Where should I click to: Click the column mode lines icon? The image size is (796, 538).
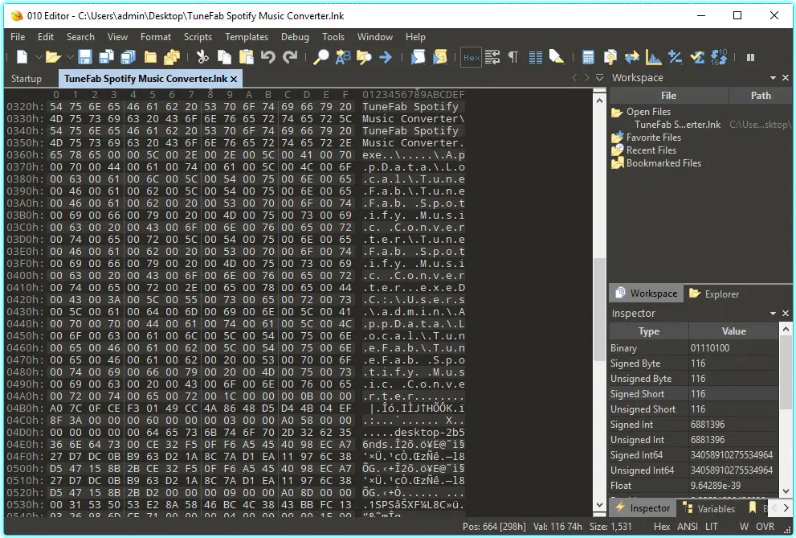[x=535, y=57]
